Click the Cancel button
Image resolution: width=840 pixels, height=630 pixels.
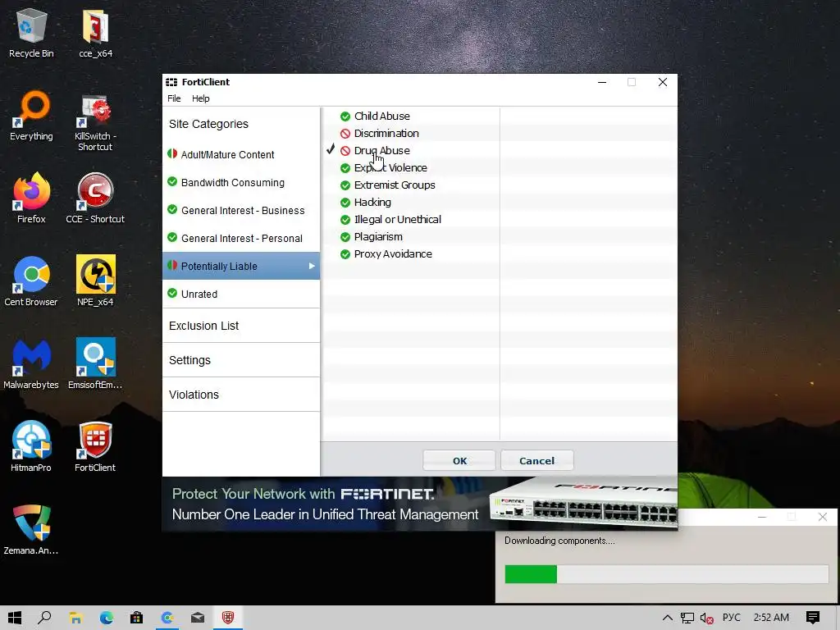point(536,461)
